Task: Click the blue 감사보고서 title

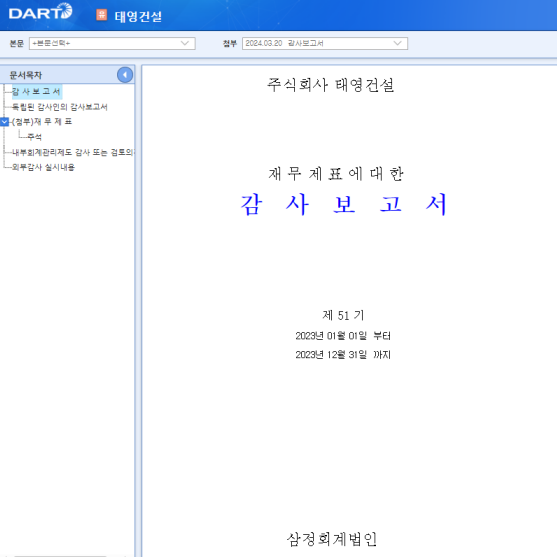Action: pos(343,204)
